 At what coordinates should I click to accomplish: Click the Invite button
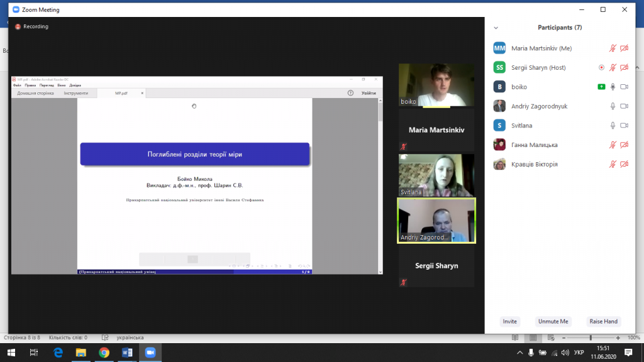point(509,321)
